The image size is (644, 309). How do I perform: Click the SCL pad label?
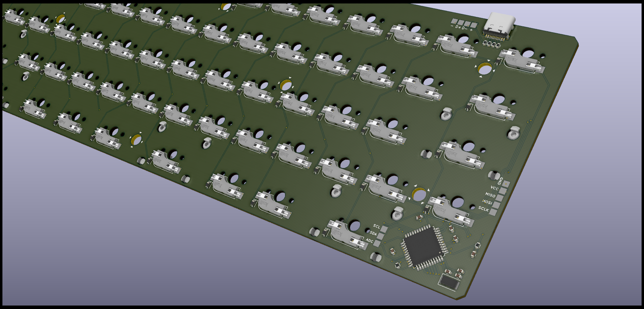pyautogui.click(x=376, y=226)
